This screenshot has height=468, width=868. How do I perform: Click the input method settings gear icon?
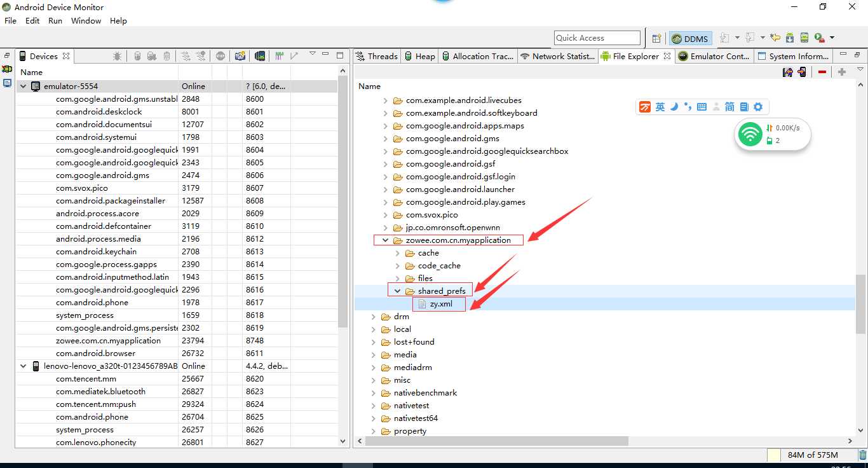click(757, 107)
